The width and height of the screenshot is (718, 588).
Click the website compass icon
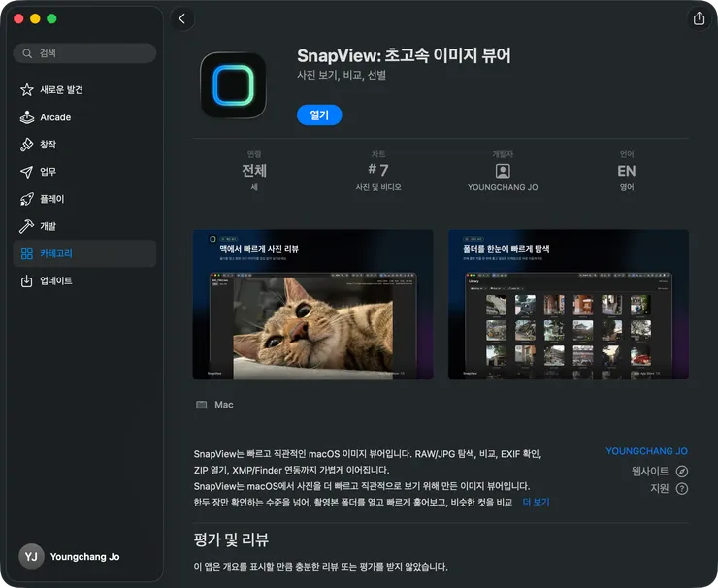point(682,471)
